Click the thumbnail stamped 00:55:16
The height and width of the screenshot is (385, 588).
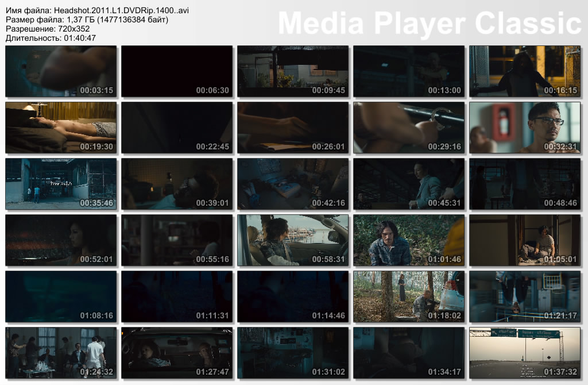(177, 240)
